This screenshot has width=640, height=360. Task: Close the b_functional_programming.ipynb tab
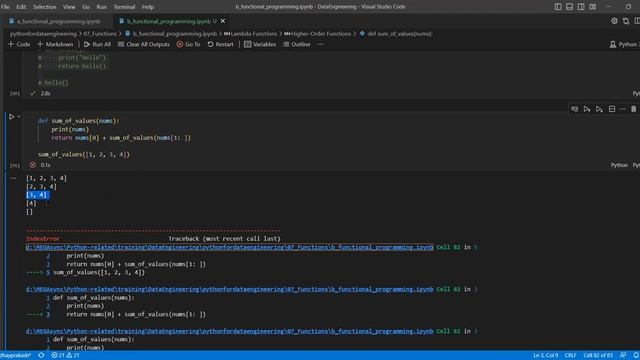point(223,21)
